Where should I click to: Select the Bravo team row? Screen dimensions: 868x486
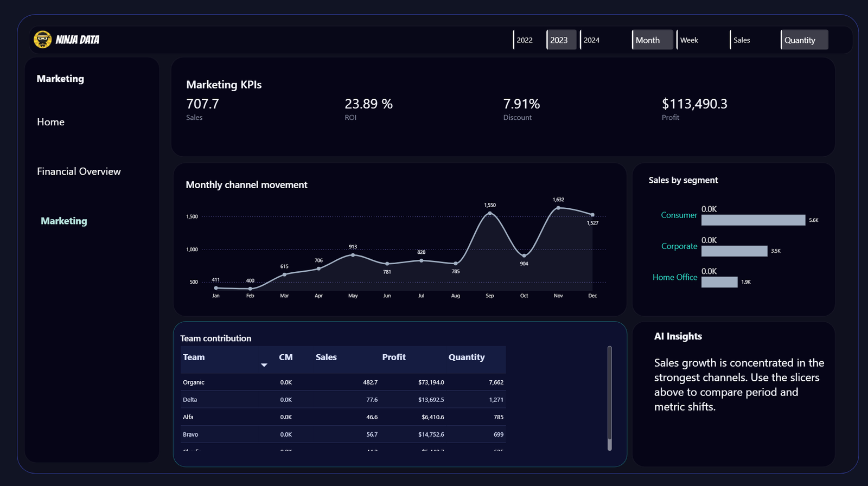(x=343, y=434)
